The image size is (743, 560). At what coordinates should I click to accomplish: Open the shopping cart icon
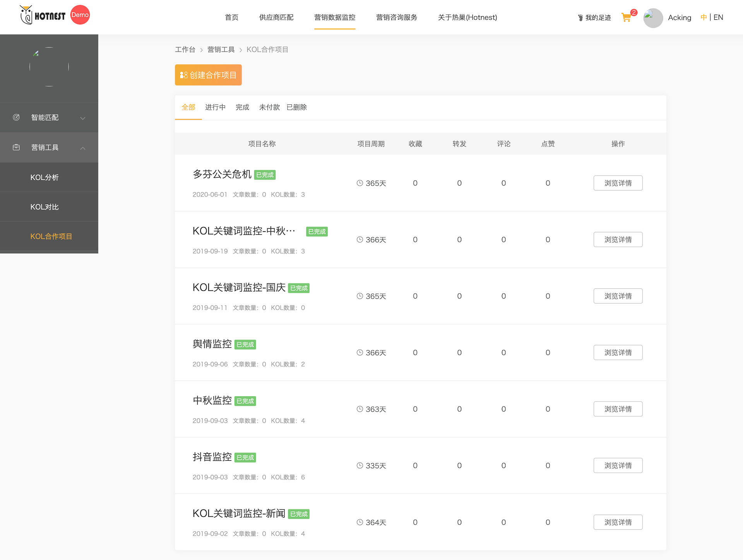coord(626,17)
